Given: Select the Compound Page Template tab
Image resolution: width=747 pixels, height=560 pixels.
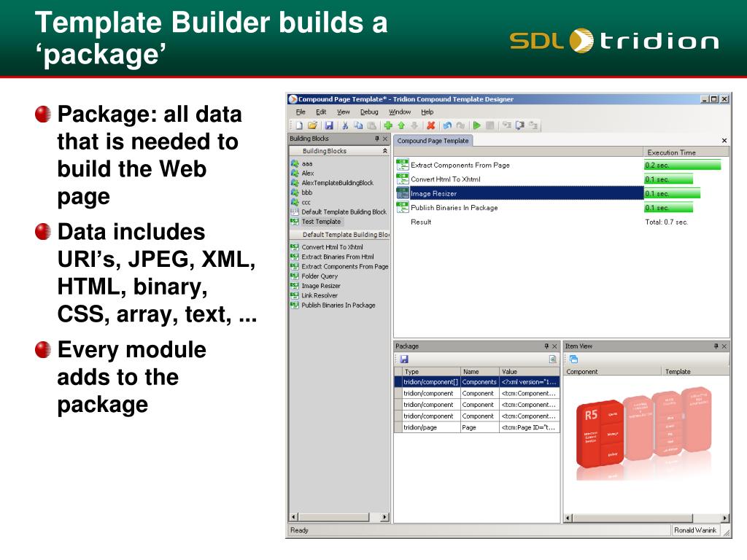Looking at the screenshot, I should click(x=433, y=141).
